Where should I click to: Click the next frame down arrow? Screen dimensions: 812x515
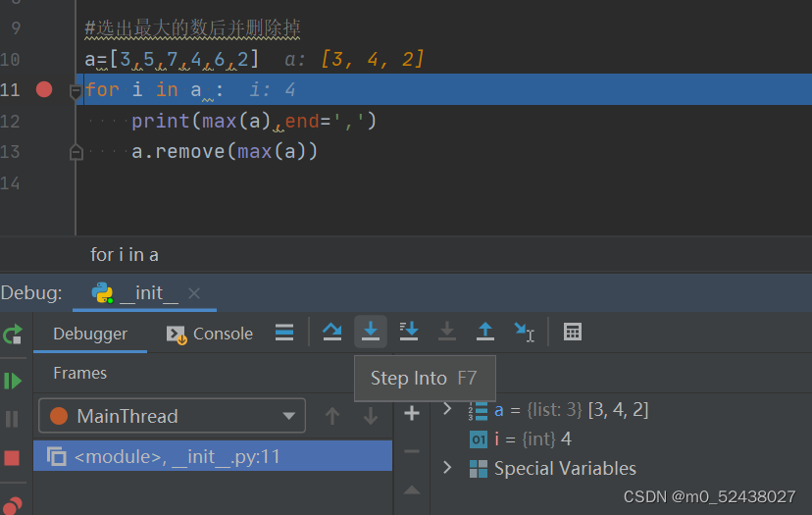click(371, 416)
